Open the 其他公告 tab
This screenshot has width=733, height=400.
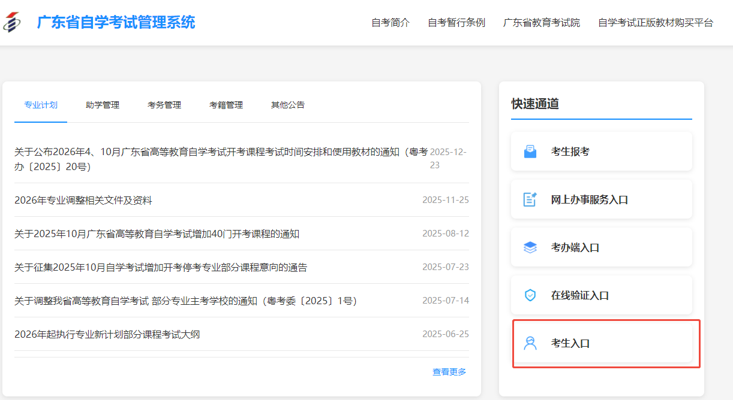click(287, 105)
